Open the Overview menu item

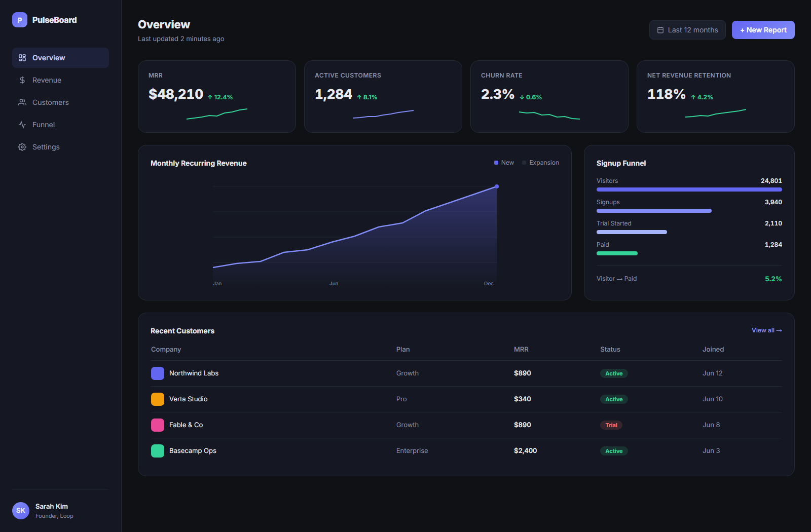(60, 58)
